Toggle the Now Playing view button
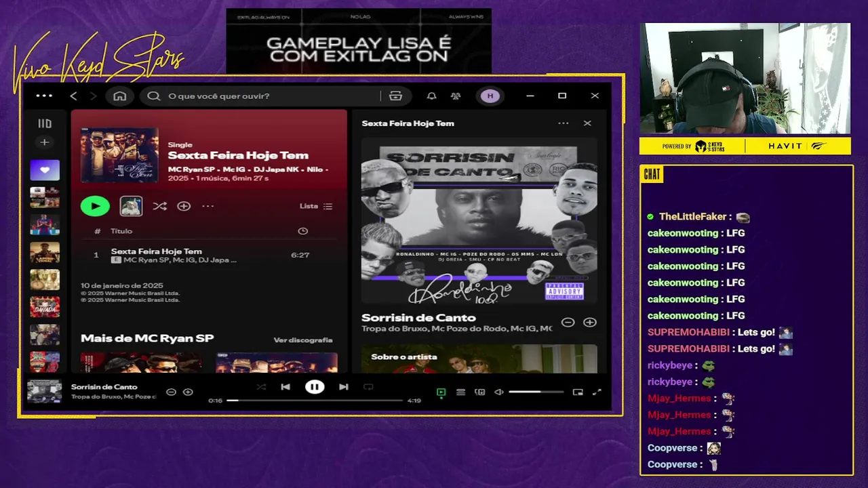 pyautogui.click(x=441, y=392)
